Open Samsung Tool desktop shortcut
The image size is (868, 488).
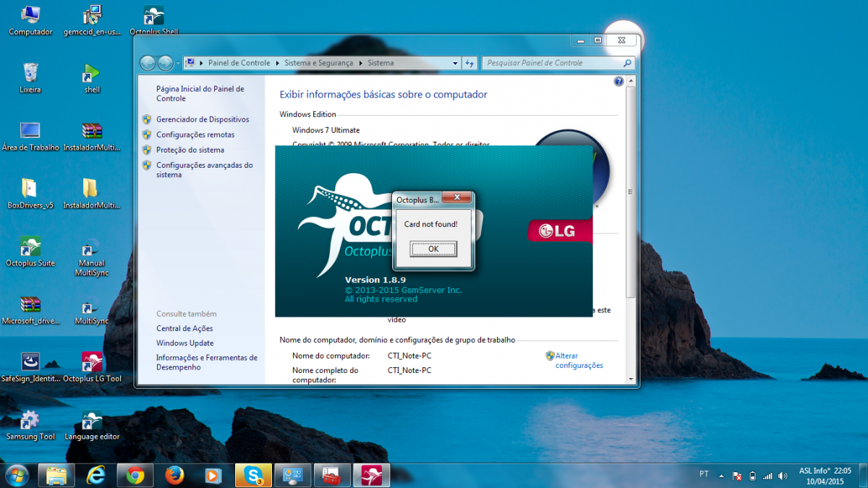point(30,424)
